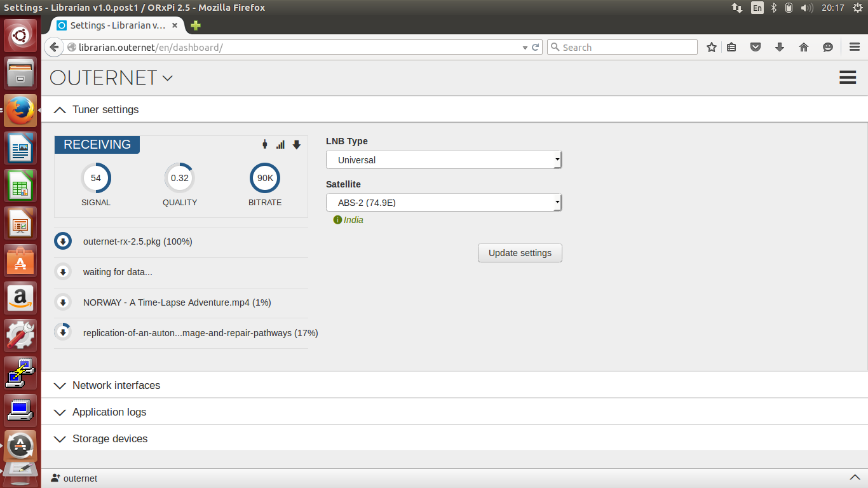Click the Firefox Search field

click(x=622, y=48)
